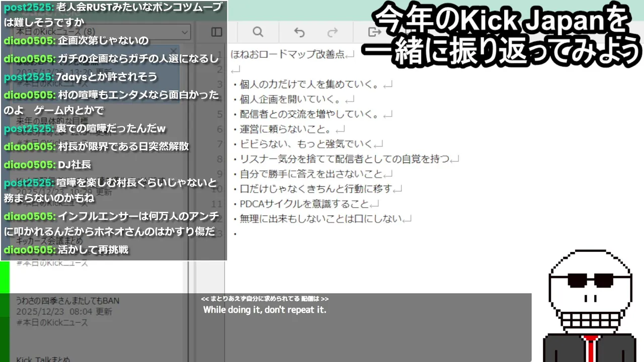Image resolution: width=644 pixels, height=362 pixels.
Task: Click the line ビビらない、もっと強気でいく
Action: [307, 144]
